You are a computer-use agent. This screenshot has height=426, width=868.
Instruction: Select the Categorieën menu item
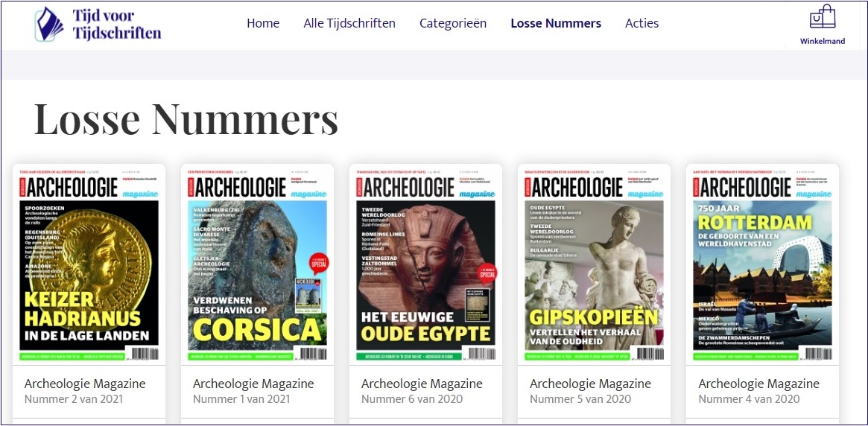453,23
